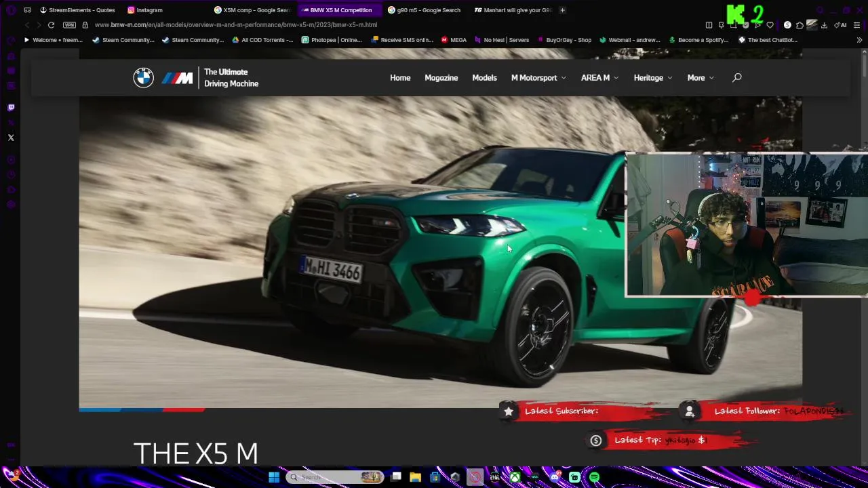The image size is (868, 488).
Task: Click the page vertical scrollbar
Action: click(865, 65)
